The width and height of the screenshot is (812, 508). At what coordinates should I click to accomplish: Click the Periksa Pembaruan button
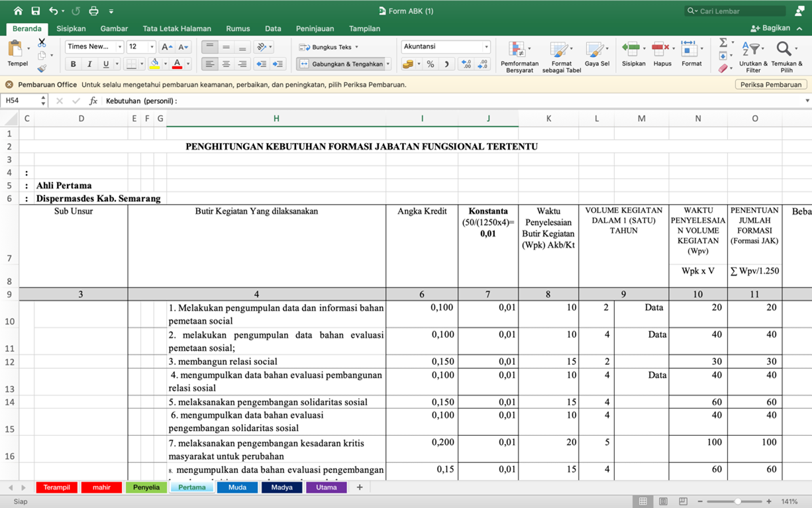(x=771, y=85)
